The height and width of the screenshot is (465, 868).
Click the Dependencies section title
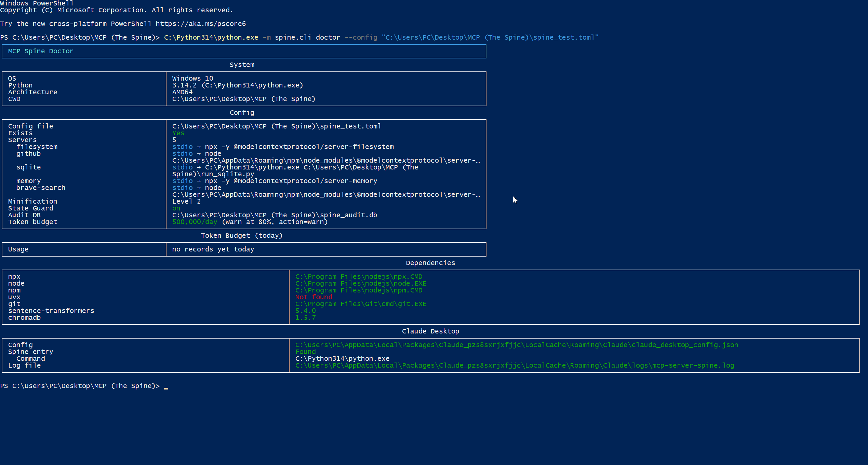[430, 263]
